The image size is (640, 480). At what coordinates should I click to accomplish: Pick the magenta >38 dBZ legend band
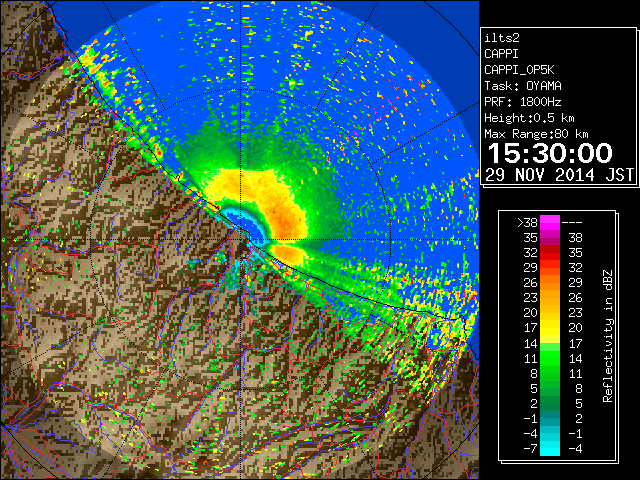(x=550, y=222)
